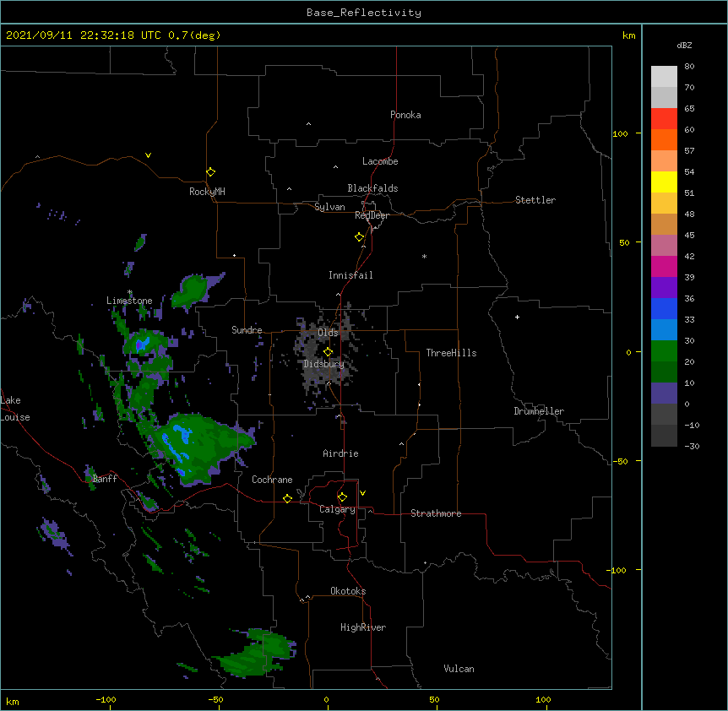Click the white asterisk above Limestone label

point(130,292)
